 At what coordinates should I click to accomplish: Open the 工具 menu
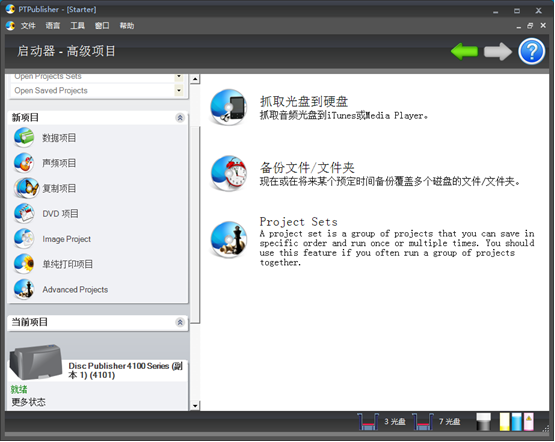77,25
